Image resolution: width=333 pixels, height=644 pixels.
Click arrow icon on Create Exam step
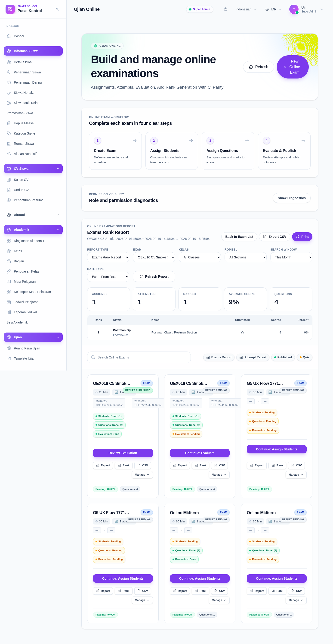(x=135, y=141)
